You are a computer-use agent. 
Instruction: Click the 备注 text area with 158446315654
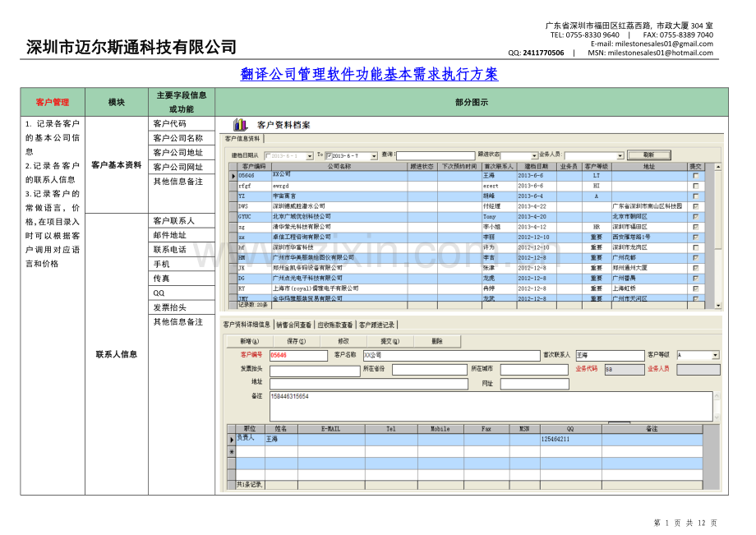(491, 406)
